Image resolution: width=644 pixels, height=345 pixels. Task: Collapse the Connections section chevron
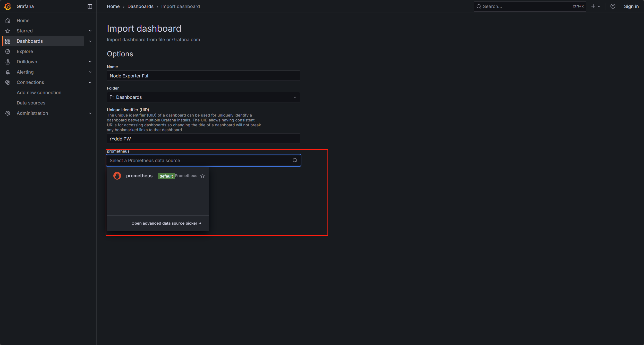[x=90, y=82]
